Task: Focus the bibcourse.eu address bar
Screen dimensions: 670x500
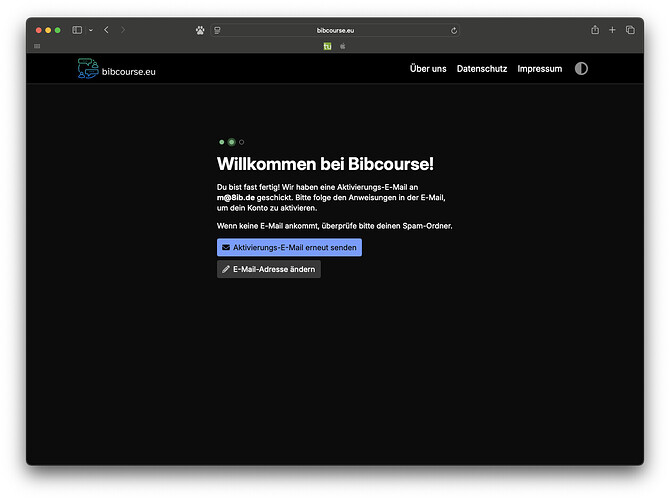Action: [335, 30]
